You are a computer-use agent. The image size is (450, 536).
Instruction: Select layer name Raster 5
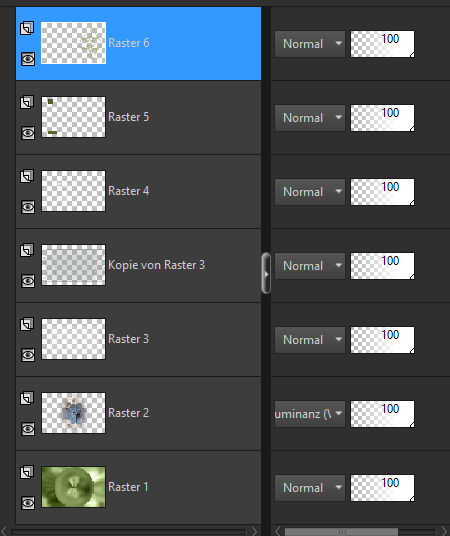(129, 117)
